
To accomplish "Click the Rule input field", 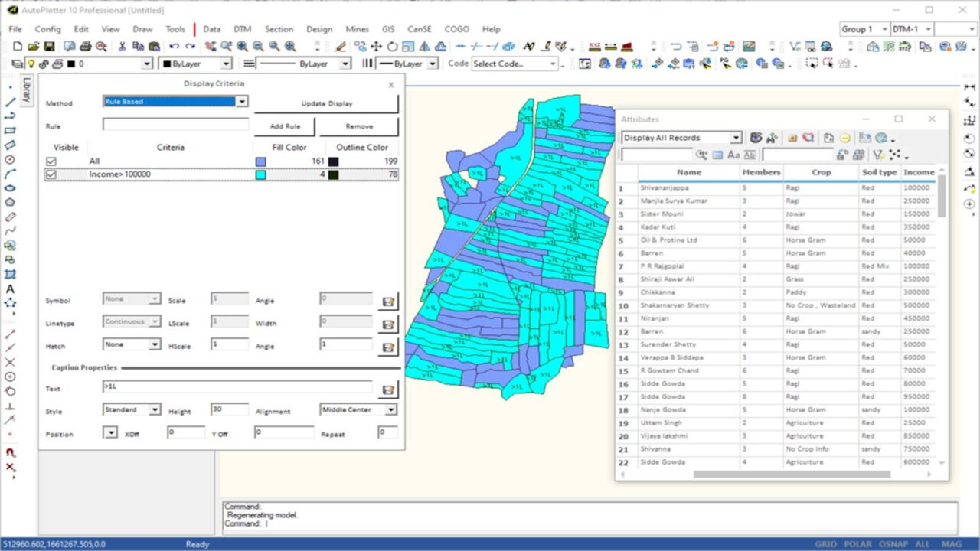I will (176, 125).
